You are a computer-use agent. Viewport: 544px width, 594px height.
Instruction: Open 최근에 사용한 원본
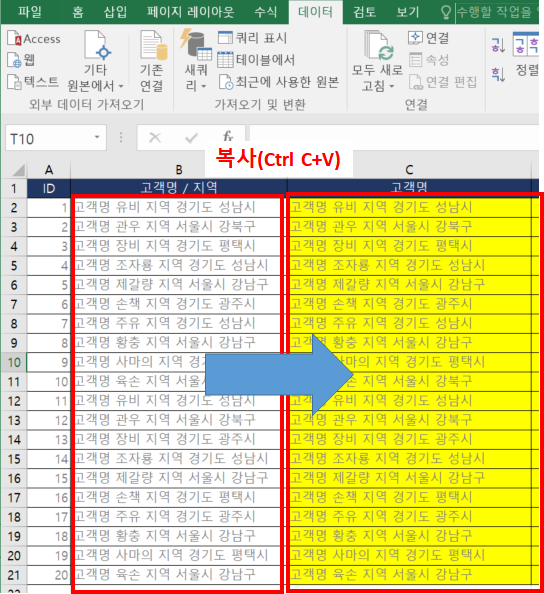[279, 82]
